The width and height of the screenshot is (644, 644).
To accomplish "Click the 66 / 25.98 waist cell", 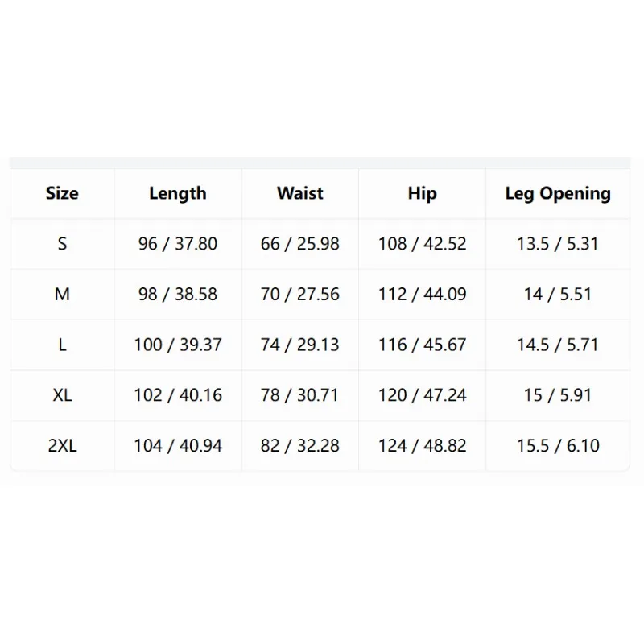I will coord(300,244).
